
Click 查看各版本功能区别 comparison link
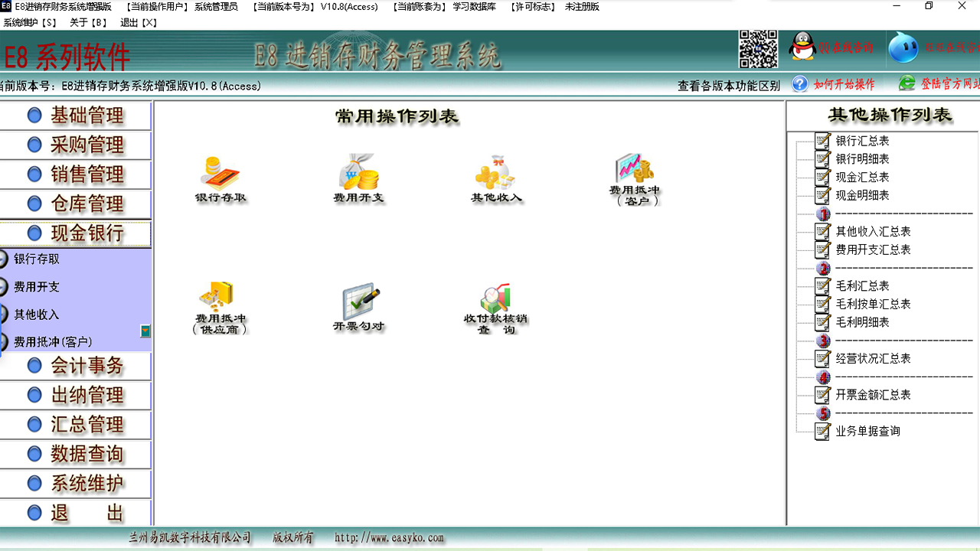pyautogui.click(x=730, y=85)
